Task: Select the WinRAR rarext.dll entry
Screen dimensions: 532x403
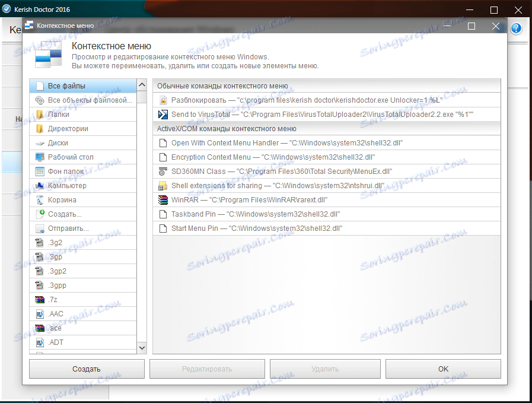Action: [x=327, y=200]
